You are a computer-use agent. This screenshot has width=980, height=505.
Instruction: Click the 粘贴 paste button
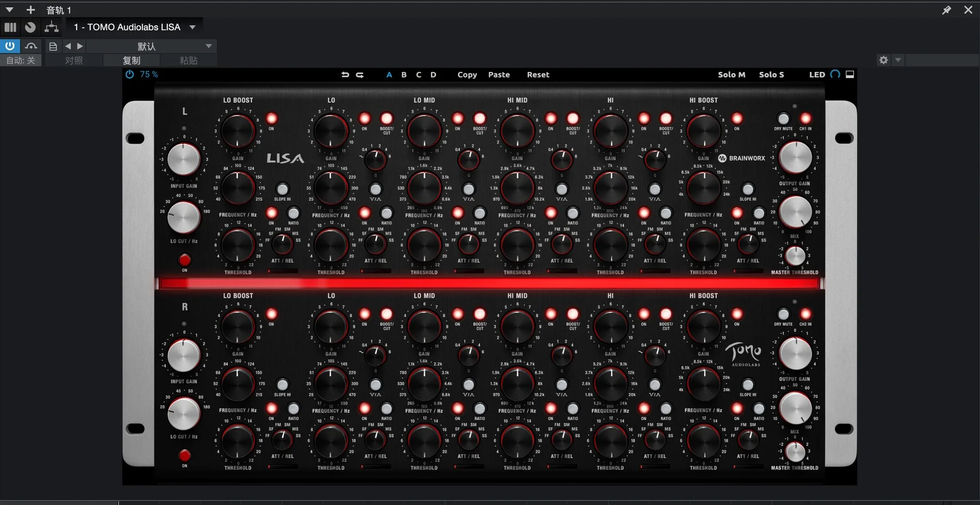pos(188,60)
